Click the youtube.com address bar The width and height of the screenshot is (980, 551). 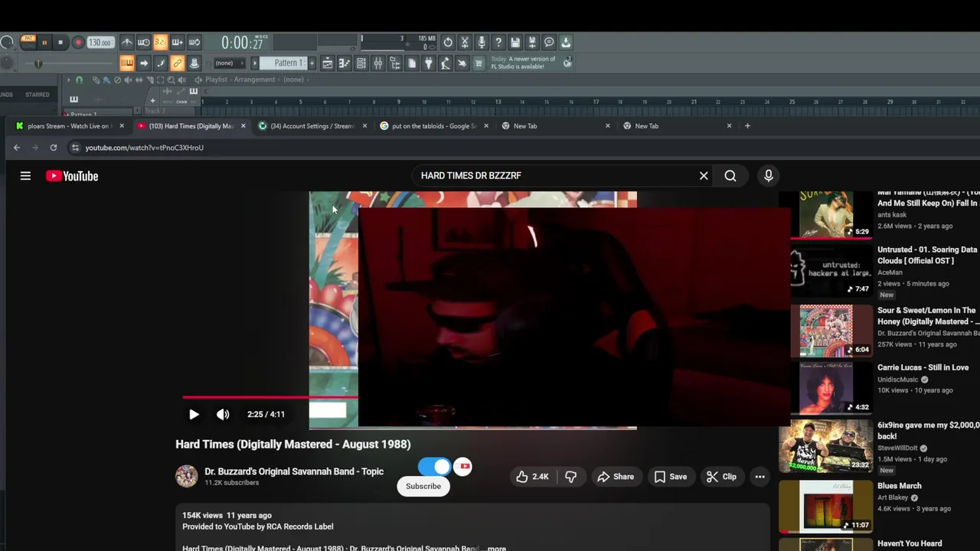coord(145,148)
